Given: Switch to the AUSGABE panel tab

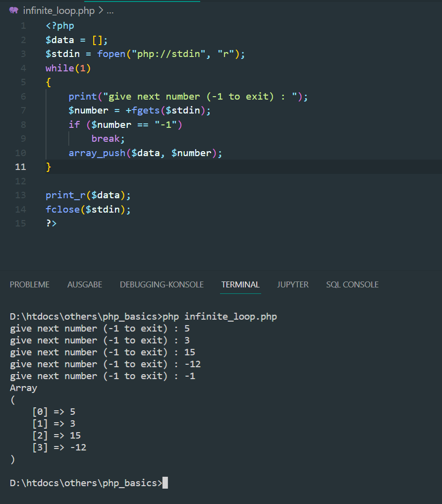Looking at the screenshot, I should click(85, 285).
